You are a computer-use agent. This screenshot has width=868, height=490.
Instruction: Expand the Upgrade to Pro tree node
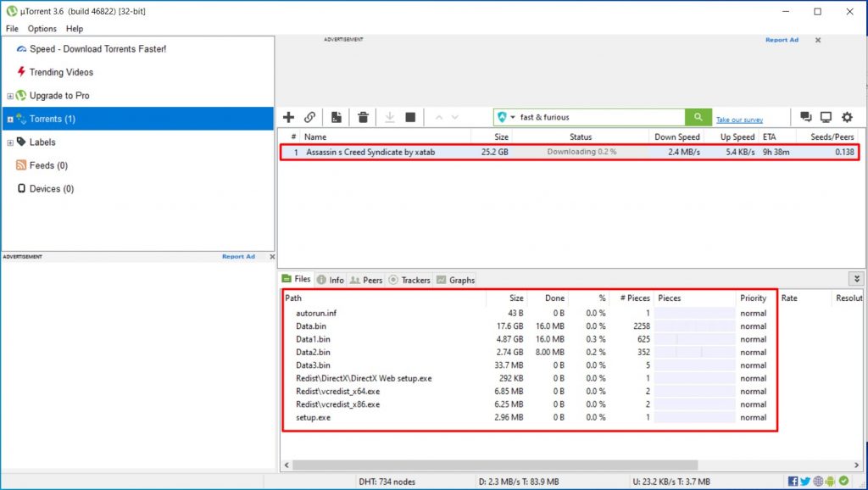(10, 96)
